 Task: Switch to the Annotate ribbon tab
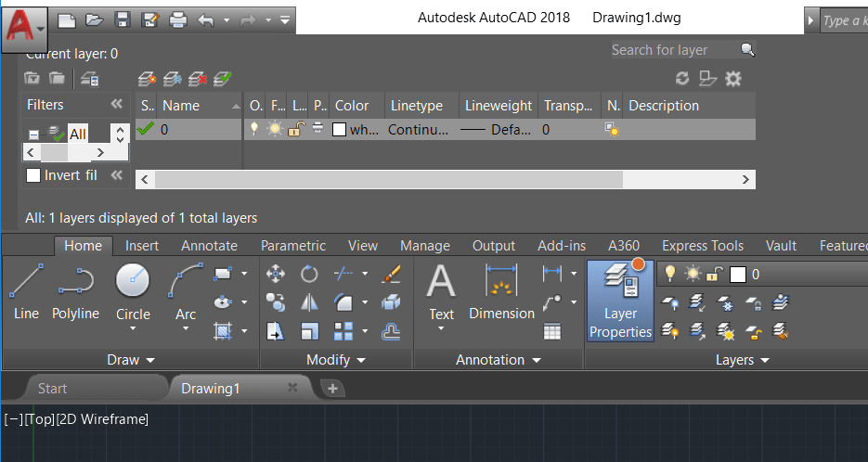point(209,246)
